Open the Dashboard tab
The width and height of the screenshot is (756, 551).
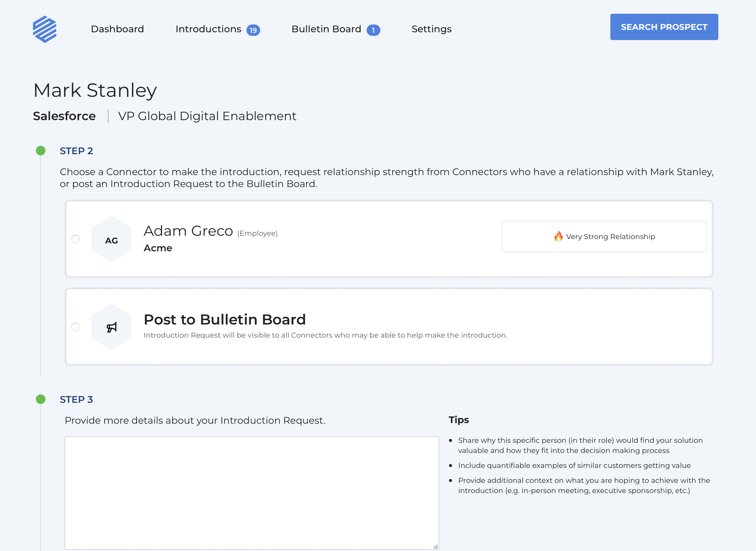click(117, 29)
